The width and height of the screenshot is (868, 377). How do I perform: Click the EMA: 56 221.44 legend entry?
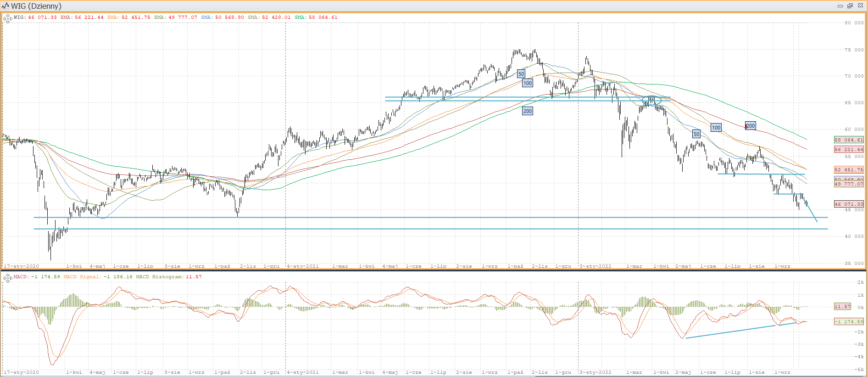(x=82, y=17)
